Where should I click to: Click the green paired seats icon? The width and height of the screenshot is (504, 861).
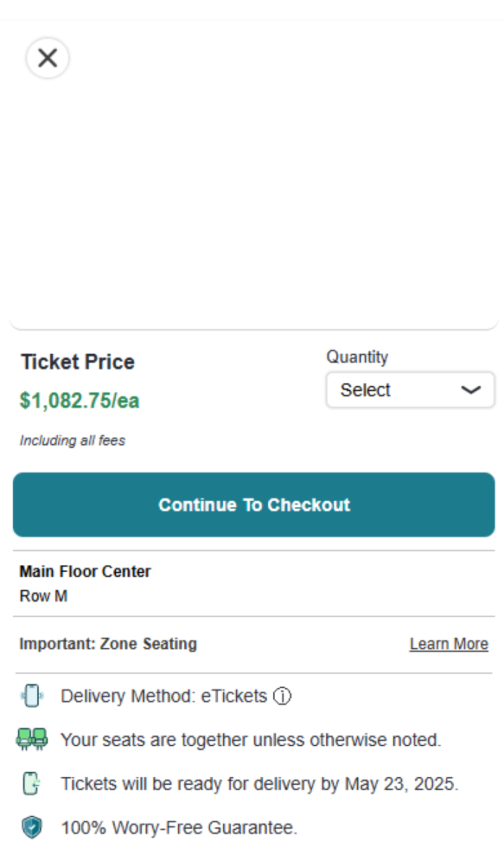(32, 739)
